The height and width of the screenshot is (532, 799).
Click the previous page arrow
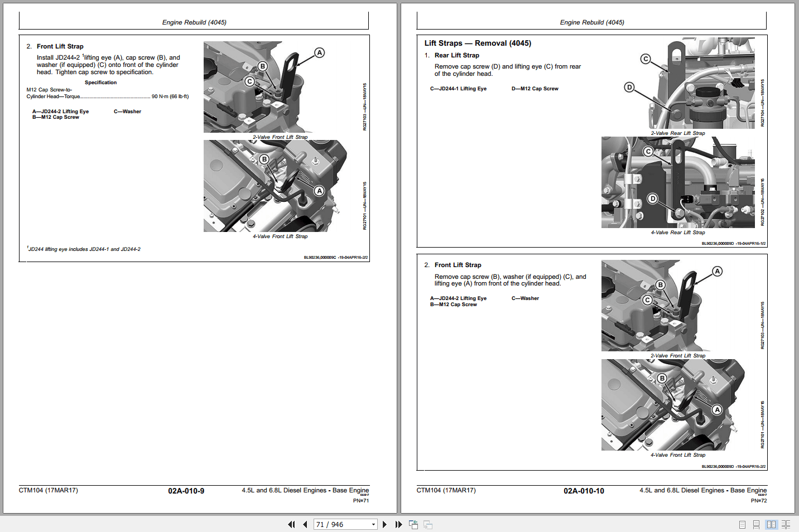(x=305, y=524)
